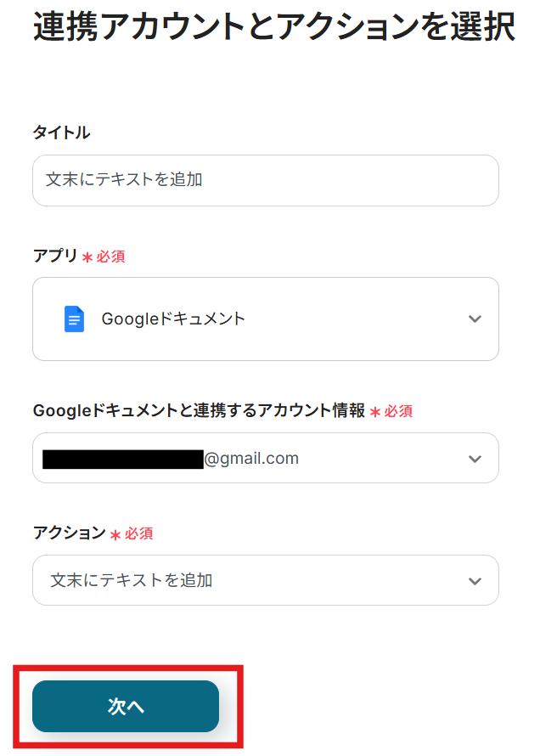The image size is (540, 756).
Task: Click the 必須 marker beside アクション
Action: (139, 534)
